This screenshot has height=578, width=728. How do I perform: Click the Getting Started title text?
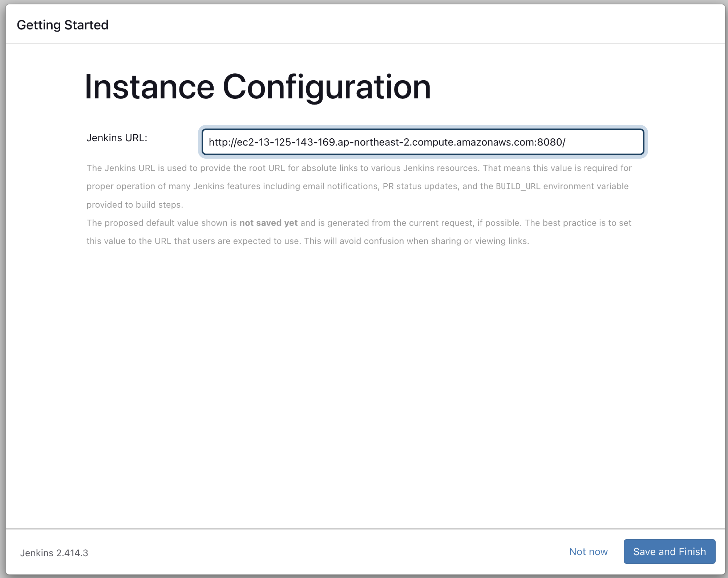(x=62, y=25)
